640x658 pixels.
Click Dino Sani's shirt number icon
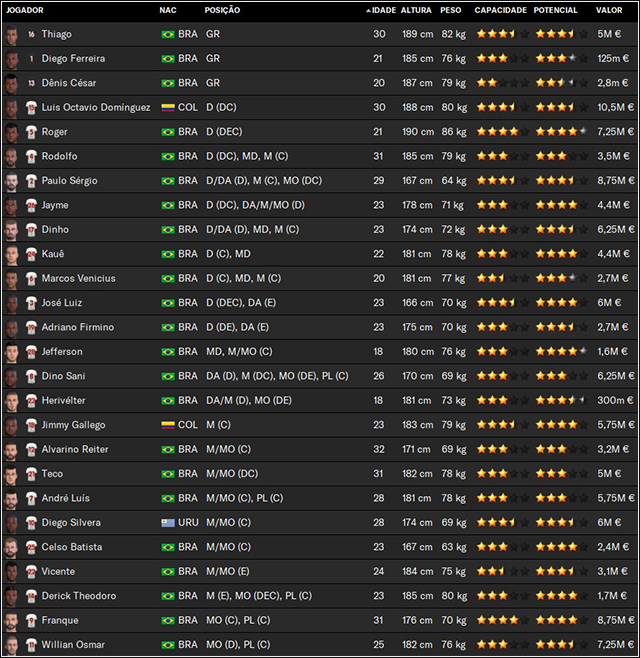(x=31, y=376)
